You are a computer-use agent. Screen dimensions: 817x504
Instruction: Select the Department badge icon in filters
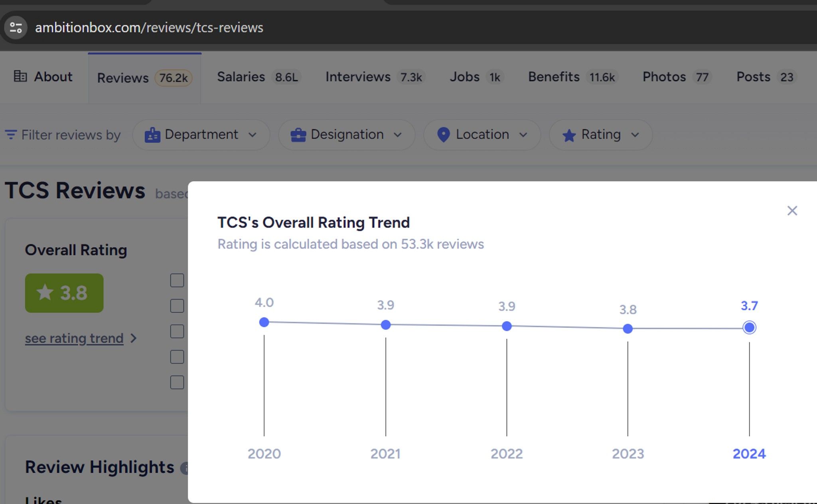[x=152, y=135]
